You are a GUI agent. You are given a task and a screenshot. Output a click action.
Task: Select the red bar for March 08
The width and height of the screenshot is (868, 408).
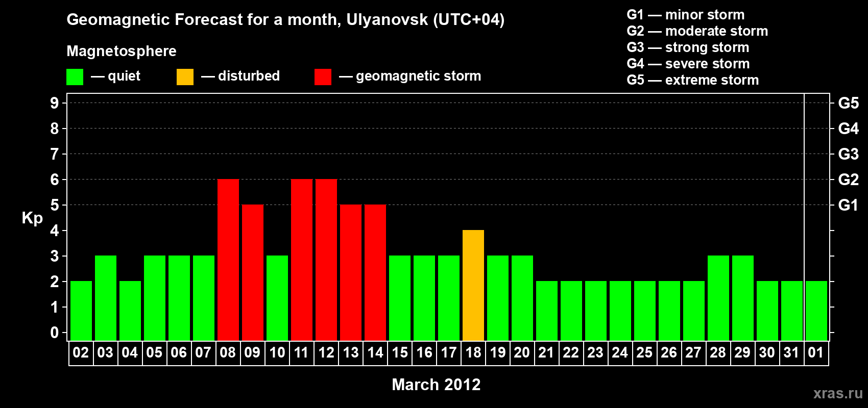click(228, 260)
